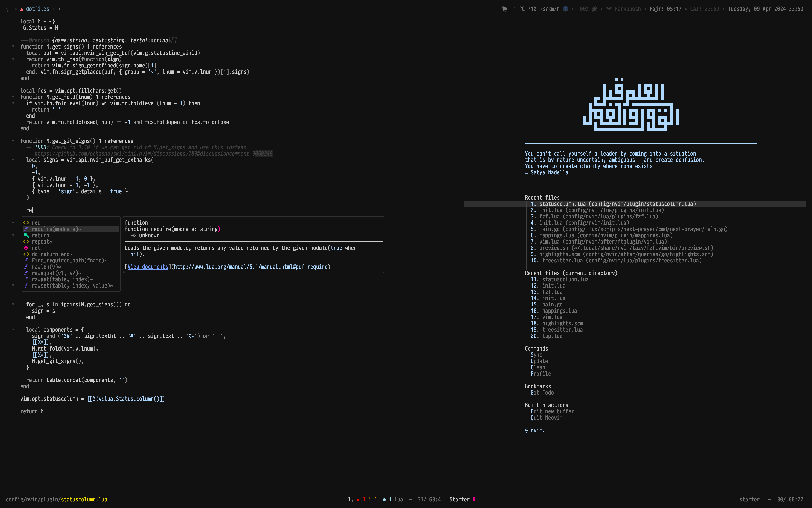The width and height of the screenshot is (812, 508).
Task: Click snippet icon beside 'do return end~'
Action: point(26,254)
